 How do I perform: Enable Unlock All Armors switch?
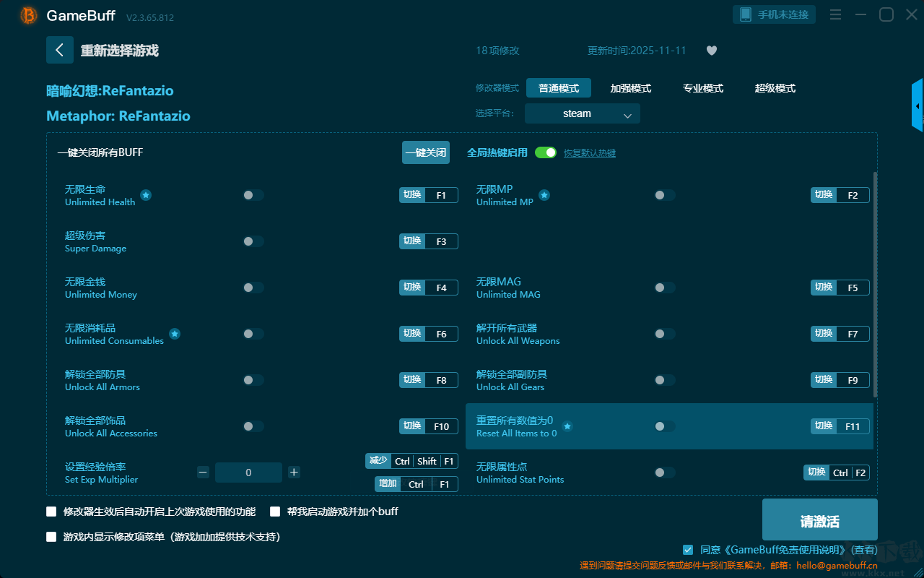[253, 380]
